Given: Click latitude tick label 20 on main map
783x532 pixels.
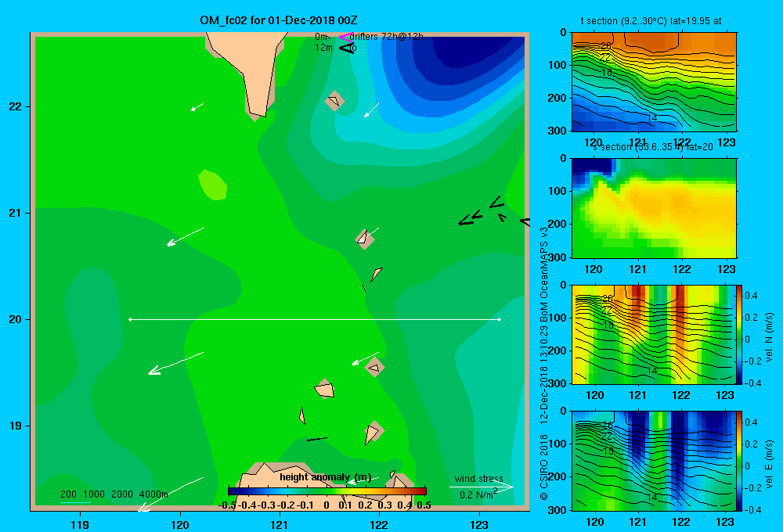Looking at the screenshot, I should 16,319.
